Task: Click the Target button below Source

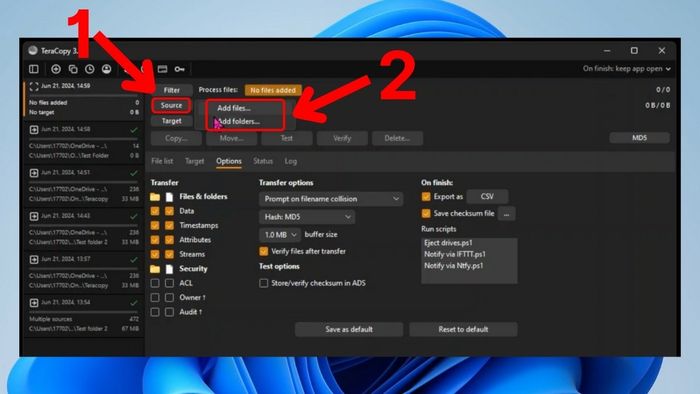Action: click(171, 121)
